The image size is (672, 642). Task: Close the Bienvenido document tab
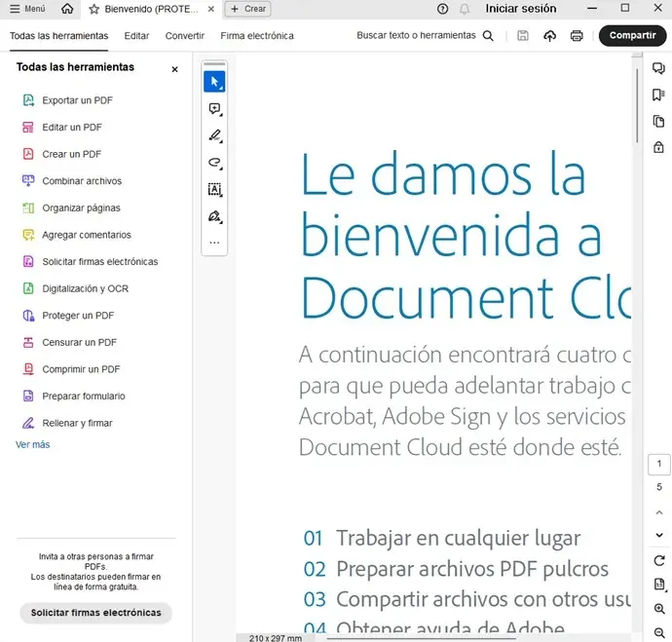tap(211, 9)
